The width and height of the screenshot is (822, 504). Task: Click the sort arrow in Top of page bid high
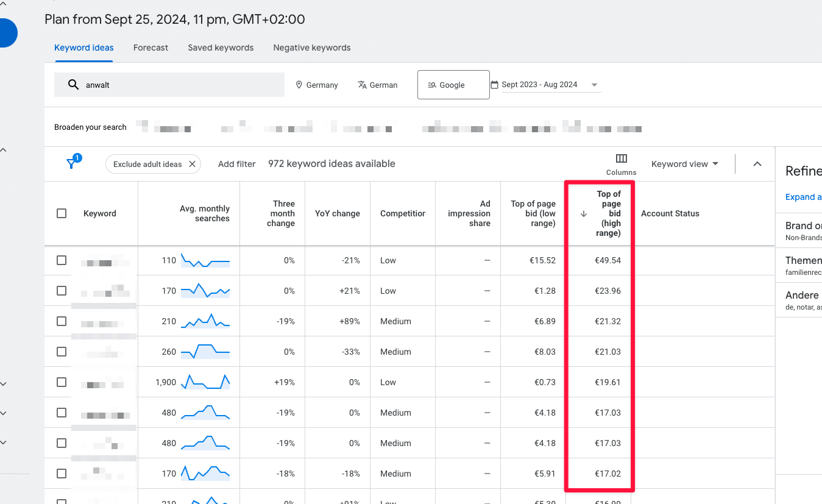coord(583,214)
